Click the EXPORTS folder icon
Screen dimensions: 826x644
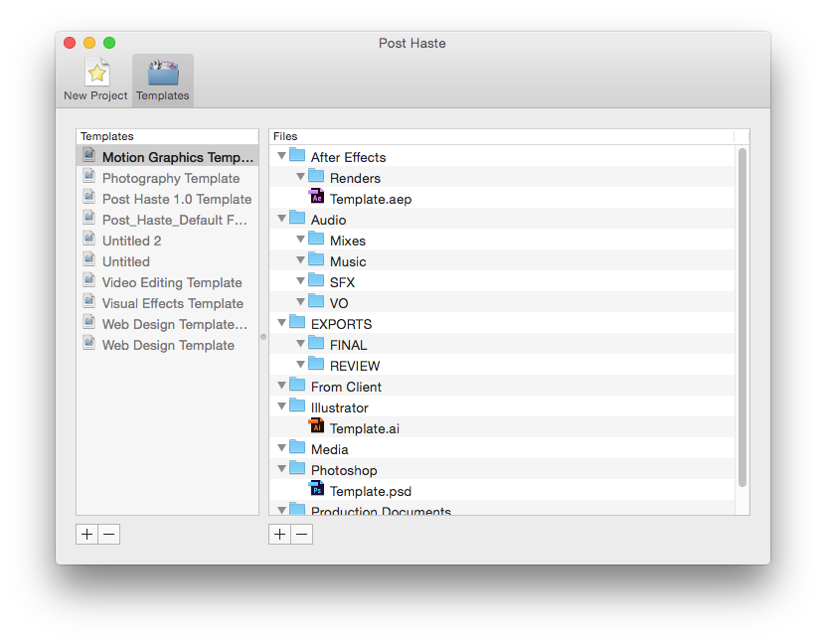[x=297, y=322]
